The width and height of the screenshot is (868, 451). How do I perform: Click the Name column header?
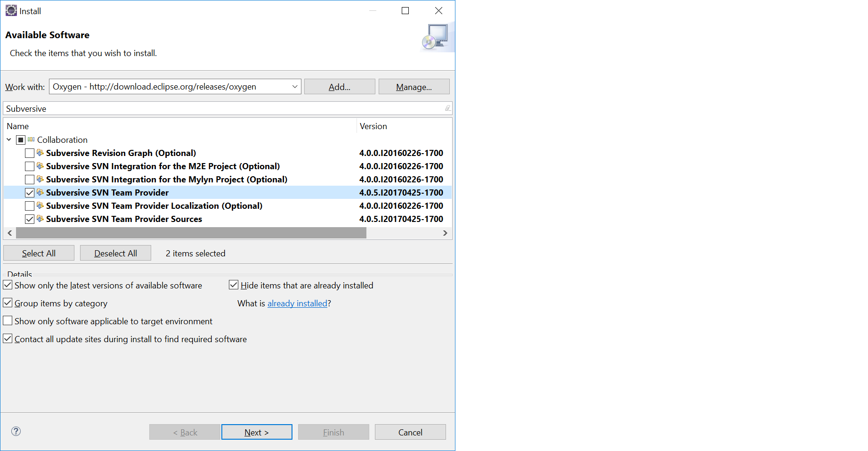pos(180,126)
